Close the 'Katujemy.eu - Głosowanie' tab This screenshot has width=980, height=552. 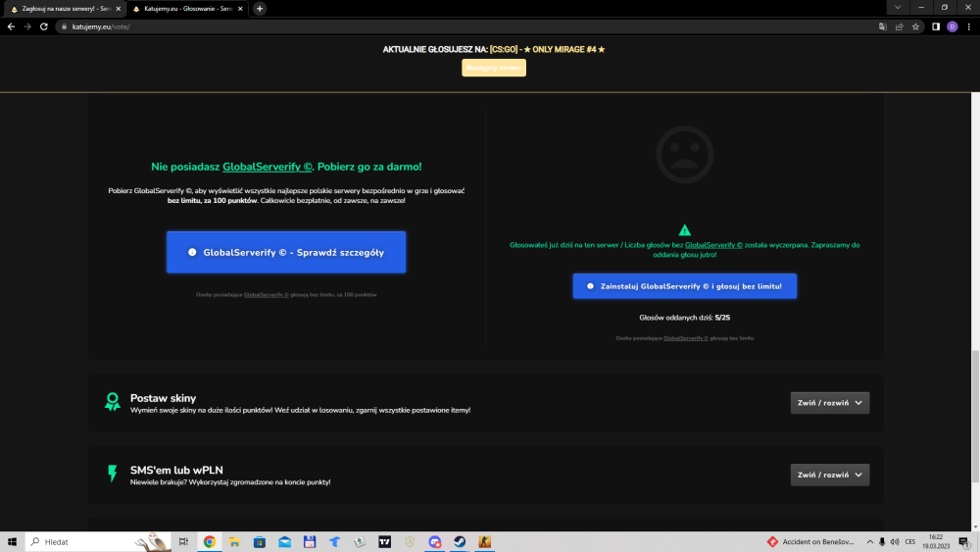240,9
